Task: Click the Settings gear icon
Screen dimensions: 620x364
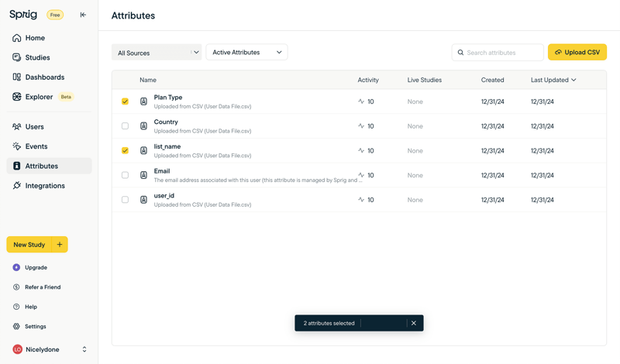Action: (x=16, y=327)
